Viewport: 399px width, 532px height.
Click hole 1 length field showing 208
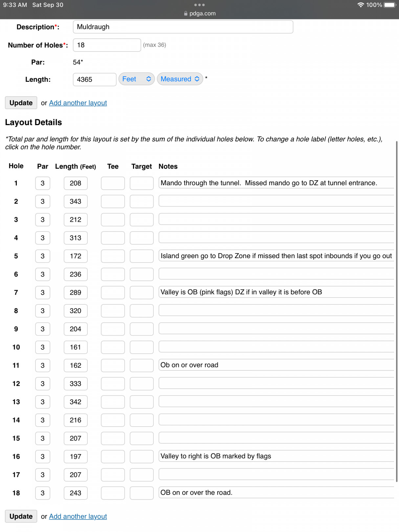[76, 183]
